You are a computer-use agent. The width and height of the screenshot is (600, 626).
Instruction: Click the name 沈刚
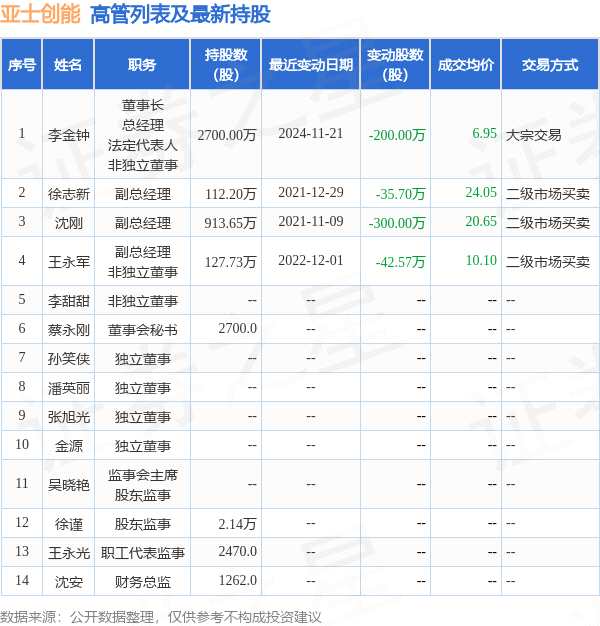point(68,223)
